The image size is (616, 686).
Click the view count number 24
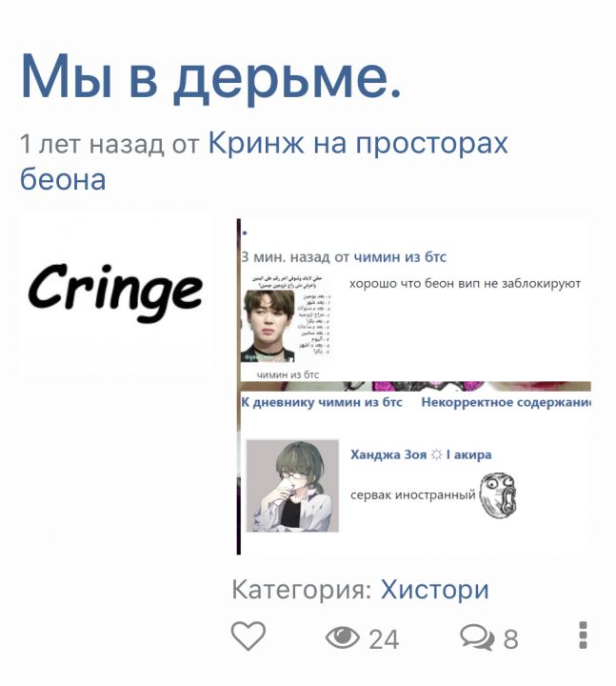pos(384,639)
